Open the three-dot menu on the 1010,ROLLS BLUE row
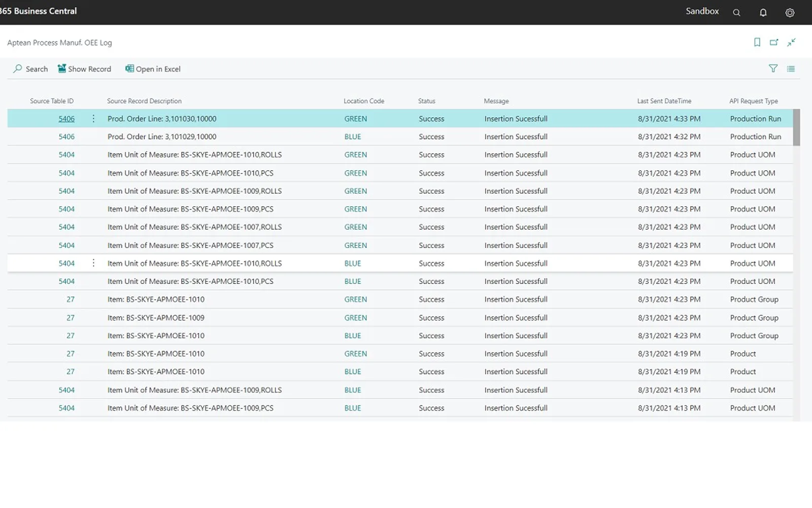 click(93, 263)
